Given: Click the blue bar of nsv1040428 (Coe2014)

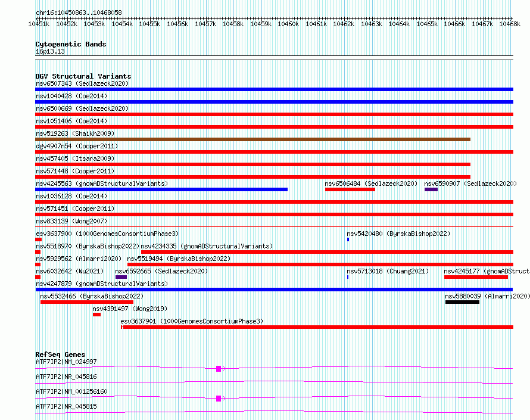Looking at the screenshot, I should coord(274,102).
